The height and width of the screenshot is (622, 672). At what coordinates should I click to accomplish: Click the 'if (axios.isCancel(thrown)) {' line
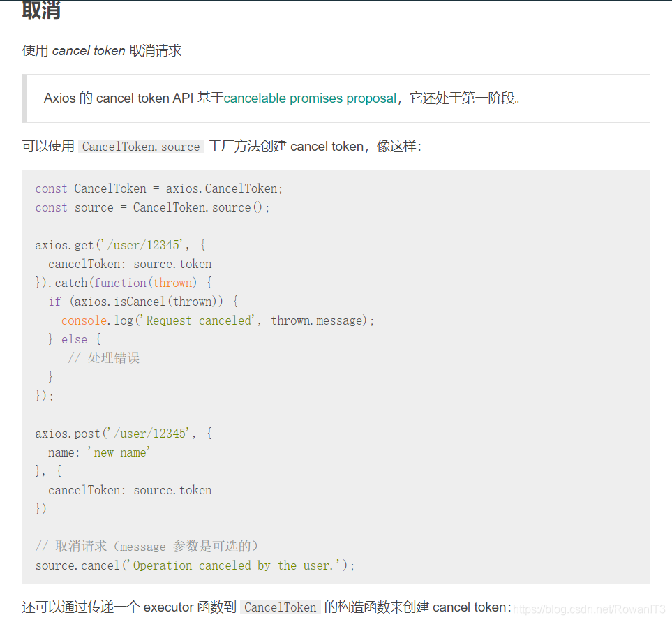(143, 302)
